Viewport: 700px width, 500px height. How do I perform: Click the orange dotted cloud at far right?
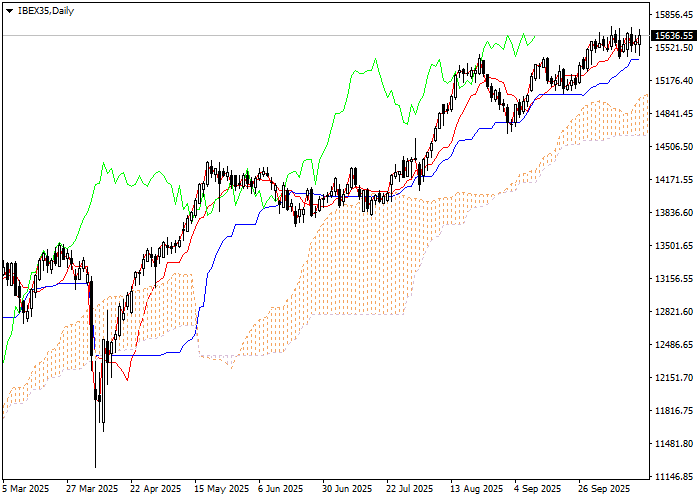point(645,95)
